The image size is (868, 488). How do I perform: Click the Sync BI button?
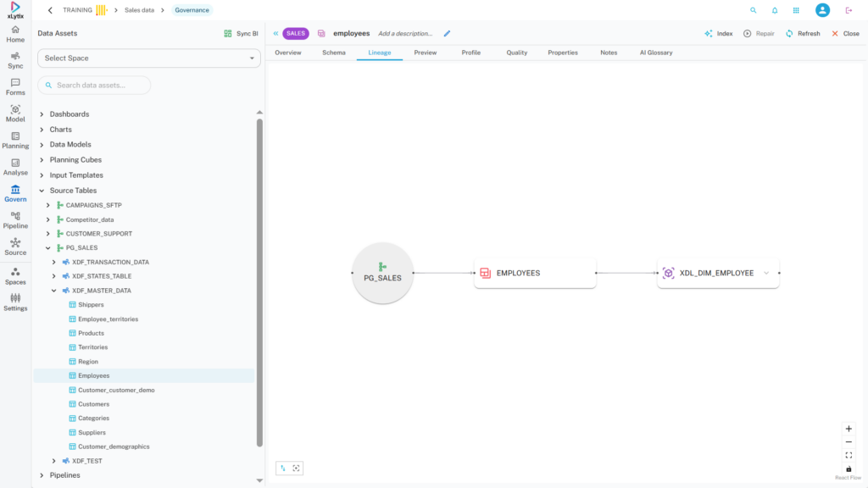coord(241,34)
